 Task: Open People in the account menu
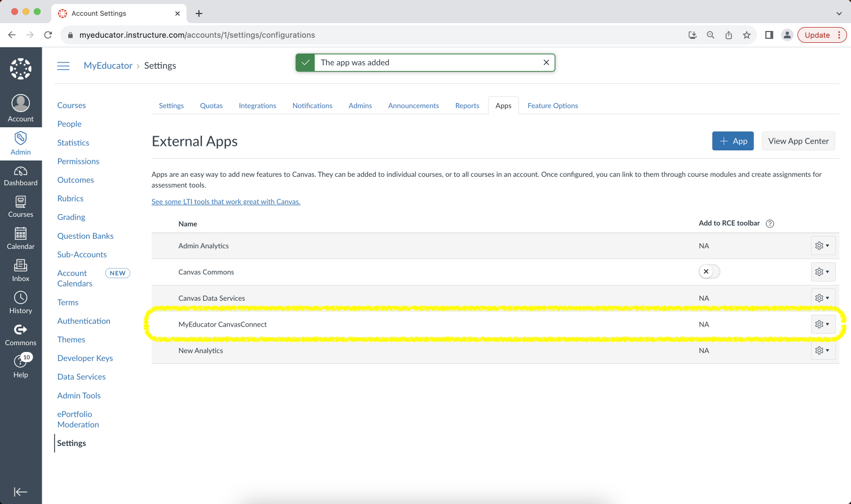pos(69,124)
